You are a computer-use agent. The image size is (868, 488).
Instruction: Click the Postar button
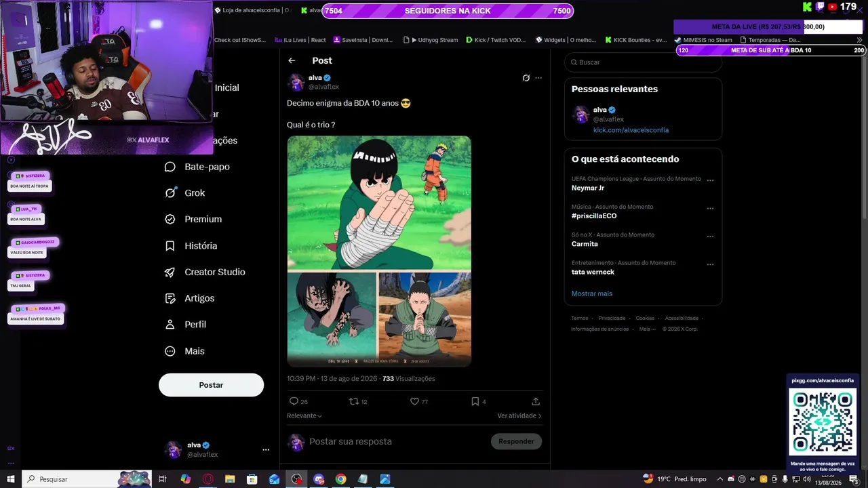click(211, 385)
